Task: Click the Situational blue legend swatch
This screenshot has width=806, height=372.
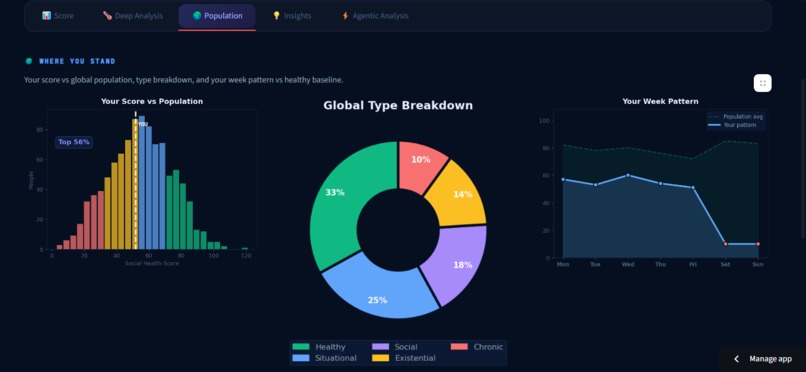Action: (301, 358)
